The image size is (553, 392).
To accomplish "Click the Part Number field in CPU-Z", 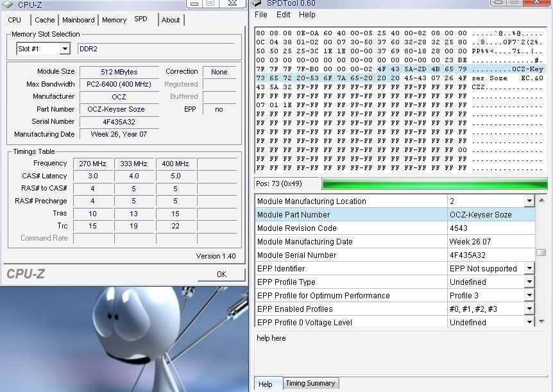I will [119, 109].
